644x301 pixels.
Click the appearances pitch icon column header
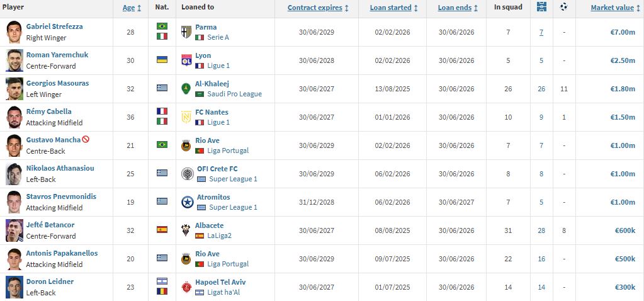pyautogui.click(x=541, y=8)
